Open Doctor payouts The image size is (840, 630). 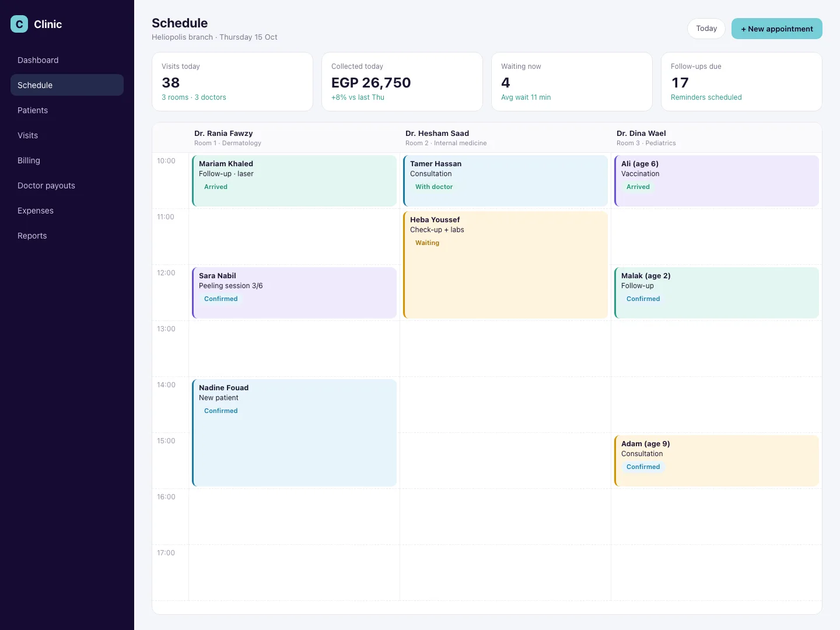pyautogui.click(x=67, y=185)
